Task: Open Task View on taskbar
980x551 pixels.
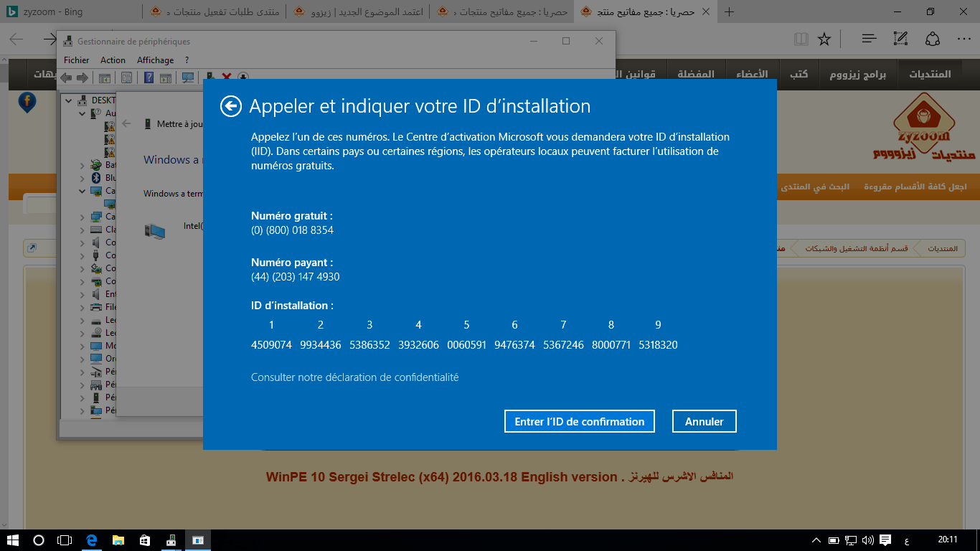Action: (x=65, y=540)
